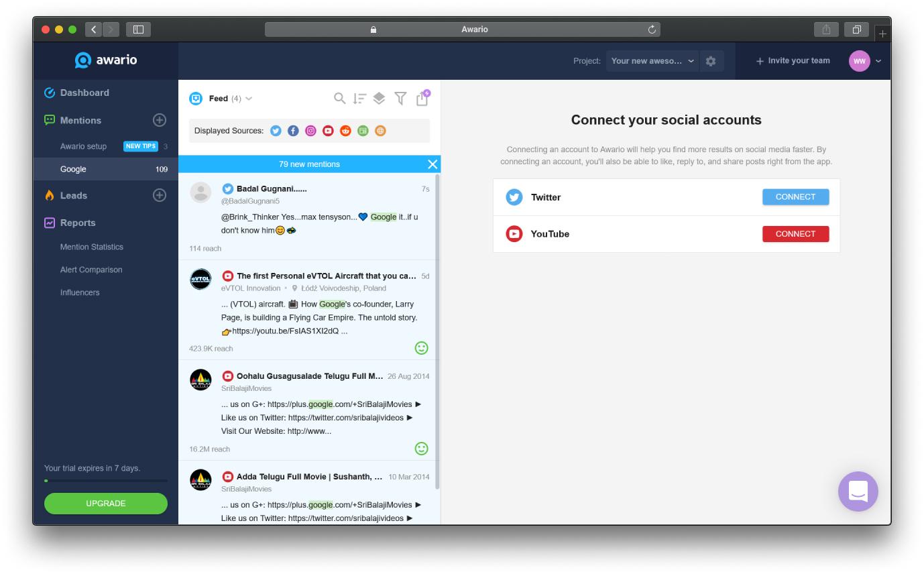Expand the user account menu chevron
The image size is (924, 574).
878,61
